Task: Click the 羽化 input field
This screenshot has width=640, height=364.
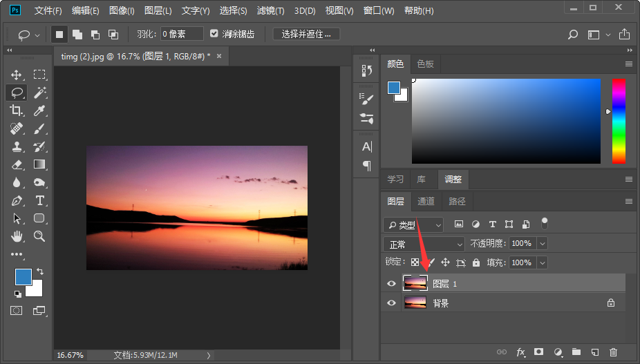Action: point(182,34)
